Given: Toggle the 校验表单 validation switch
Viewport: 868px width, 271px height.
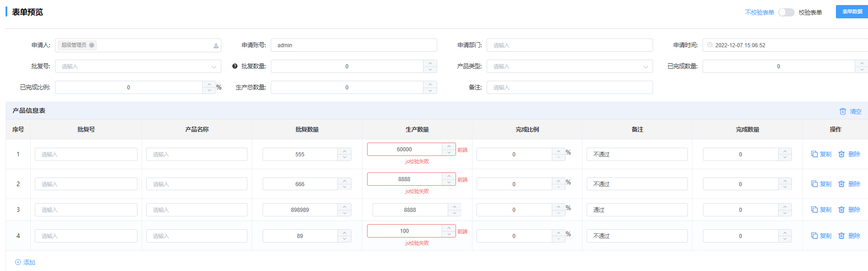Looking at the screenshot, I should [786, 12].
